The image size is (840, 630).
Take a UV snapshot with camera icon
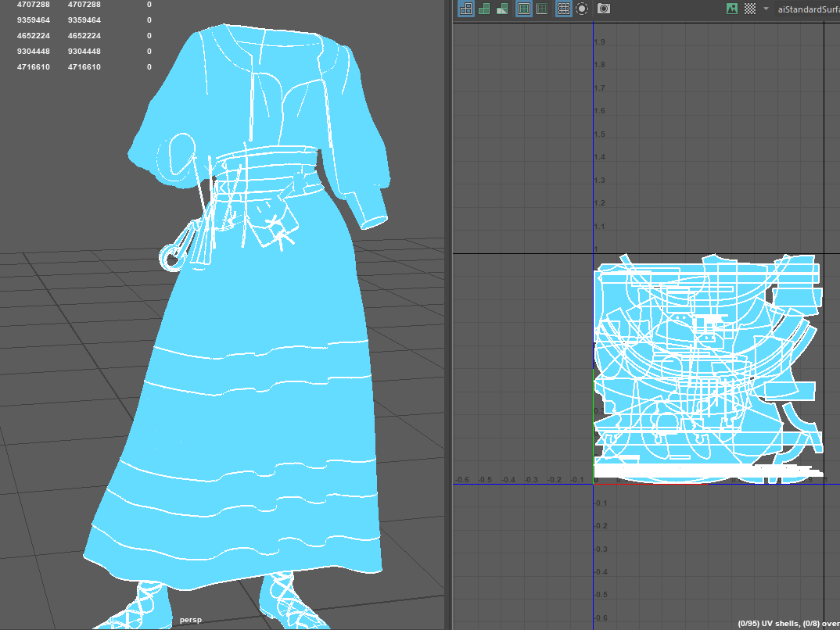(604, 9)
